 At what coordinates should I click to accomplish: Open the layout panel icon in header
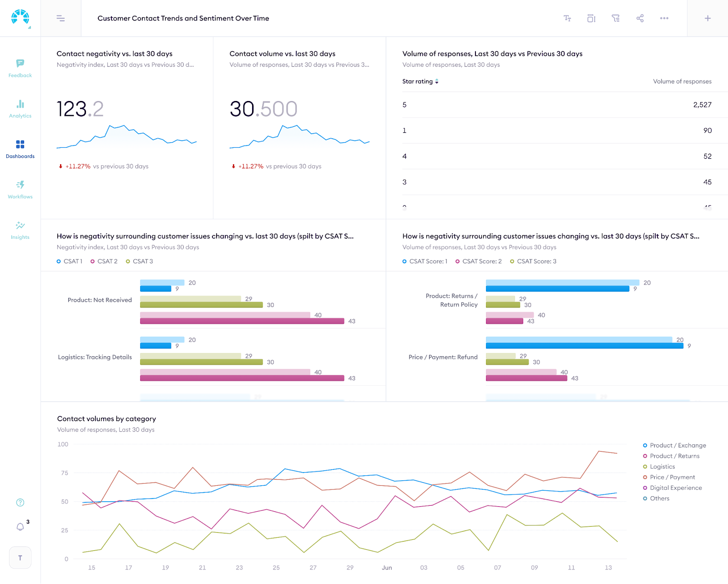pyautogui.click(x=591, y=18)
